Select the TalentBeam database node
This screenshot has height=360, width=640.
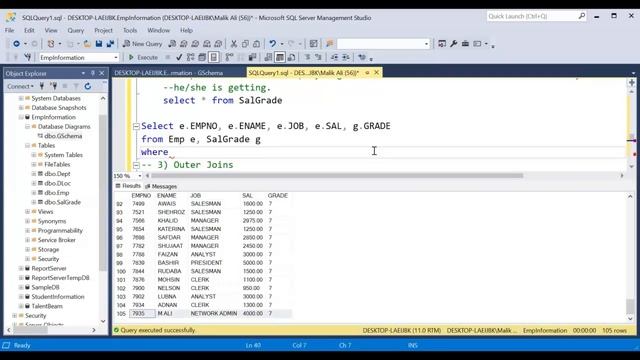[47, 306]
